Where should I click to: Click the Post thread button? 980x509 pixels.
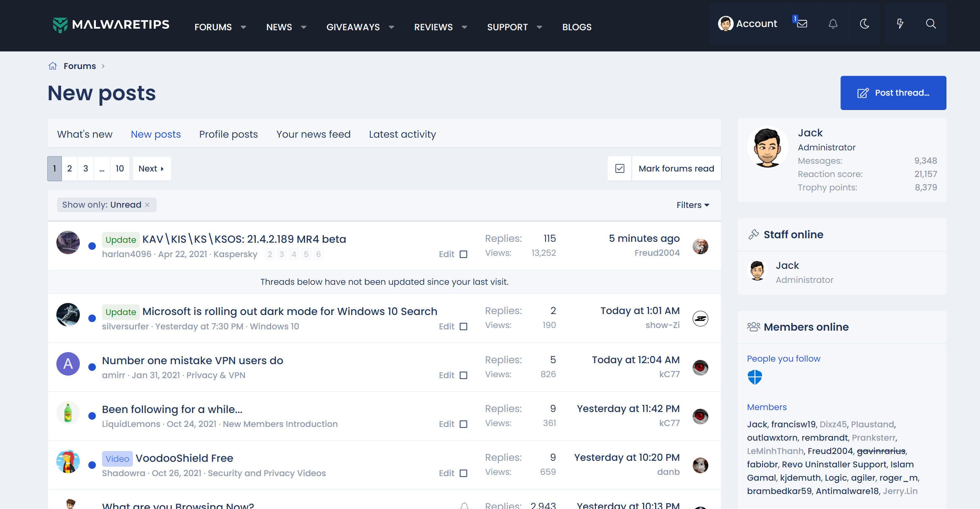893,93
